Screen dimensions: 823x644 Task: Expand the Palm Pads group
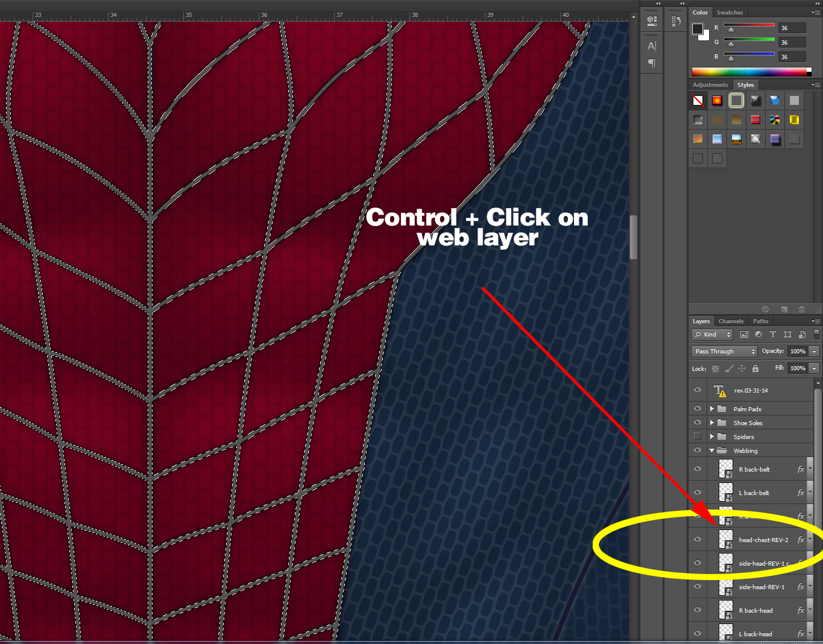[712, 409]
